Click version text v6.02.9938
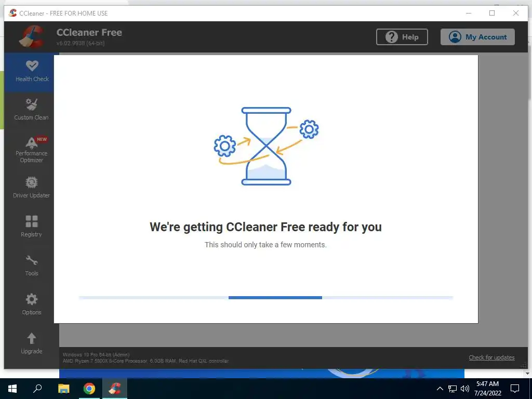 point(81,43)
